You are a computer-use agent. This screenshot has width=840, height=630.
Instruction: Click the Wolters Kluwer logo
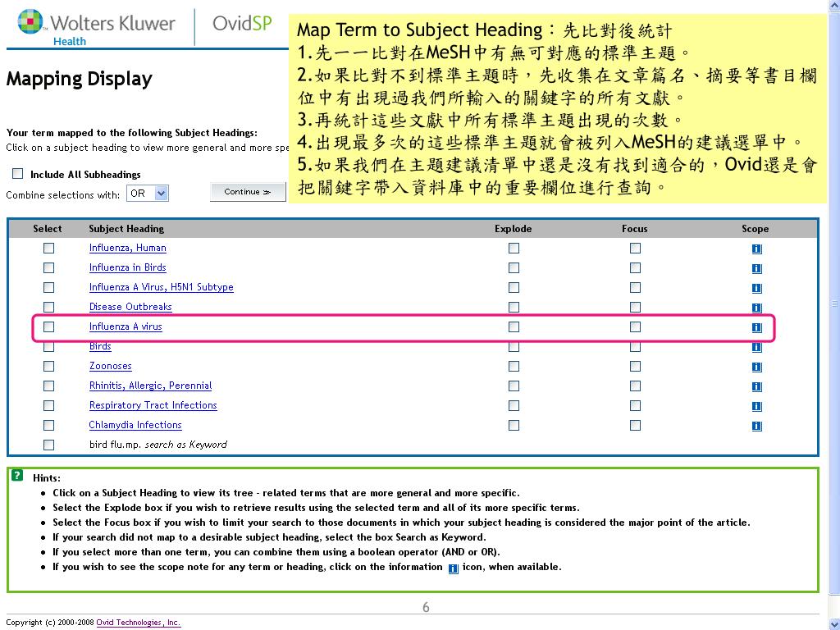point(97,27)
